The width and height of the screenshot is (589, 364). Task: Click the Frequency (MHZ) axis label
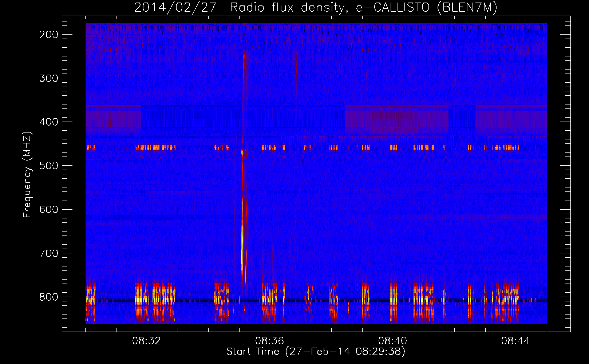27,174
